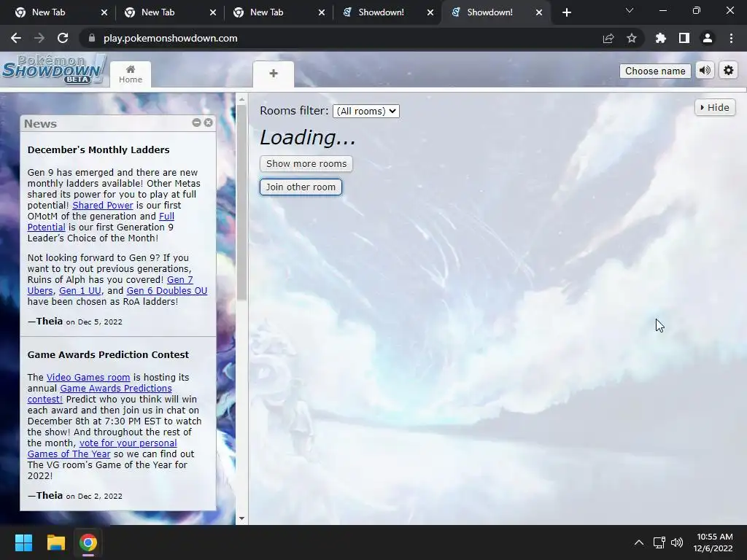This screenshot has width=747, height=560.
Task: Open the options gear menu
Action: click(x=729, y=71)
